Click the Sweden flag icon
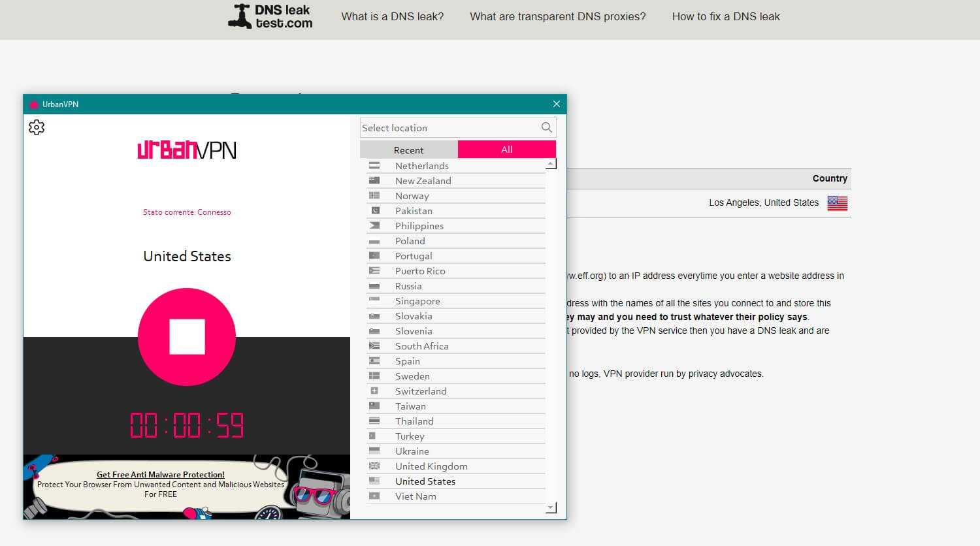 [374, 376]
